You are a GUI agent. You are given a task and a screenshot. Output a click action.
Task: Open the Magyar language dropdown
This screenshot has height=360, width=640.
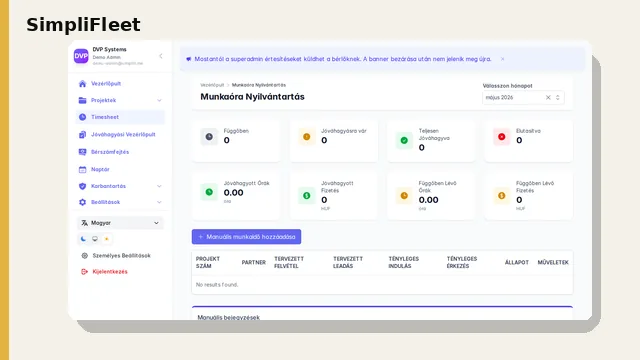[120, 223]
